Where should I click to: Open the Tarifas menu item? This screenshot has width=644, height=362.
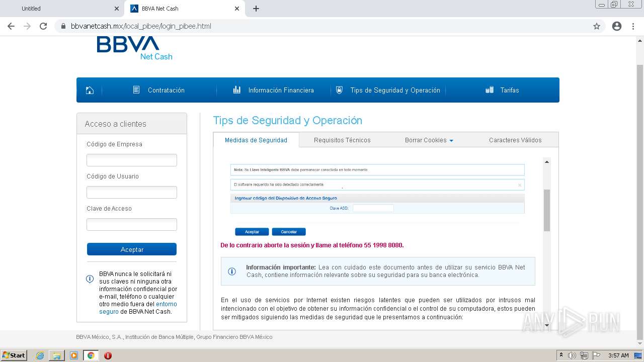click(x=510, y=90)
